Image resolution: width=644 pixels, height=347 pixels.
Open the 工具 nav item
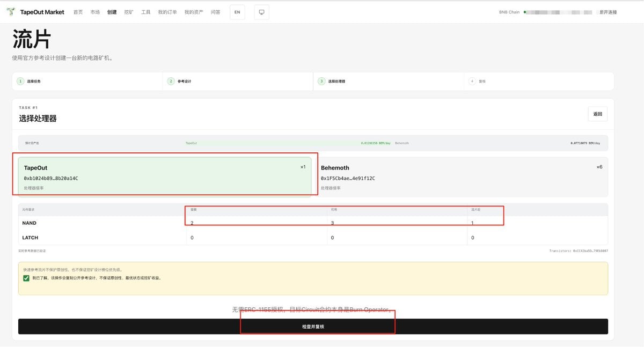tap(146, 12)
